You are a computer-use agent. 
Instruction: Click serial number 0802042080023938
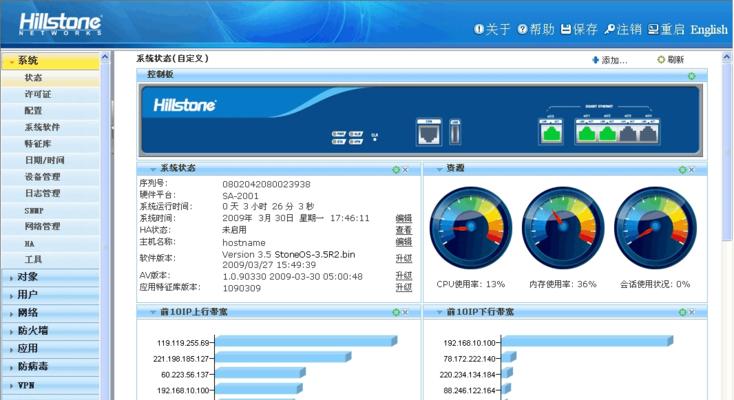coord(266,185)
